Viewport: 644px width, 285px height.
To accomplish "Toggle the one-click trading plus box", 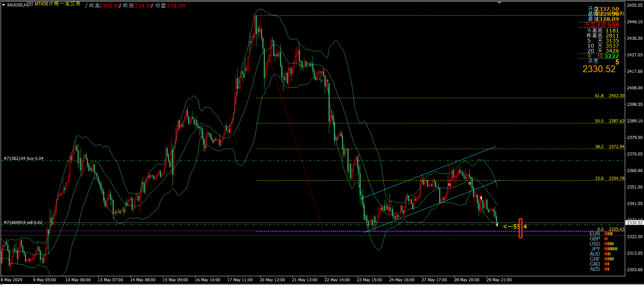I will tap(30, 4).
